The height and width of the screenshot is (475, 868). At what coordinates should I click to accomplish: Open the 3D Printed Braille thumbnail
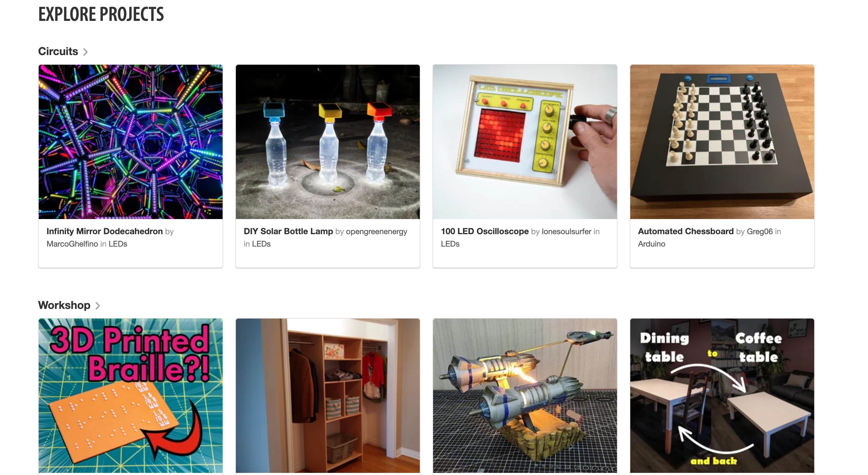pyautogui.click(x=131, y=396)
